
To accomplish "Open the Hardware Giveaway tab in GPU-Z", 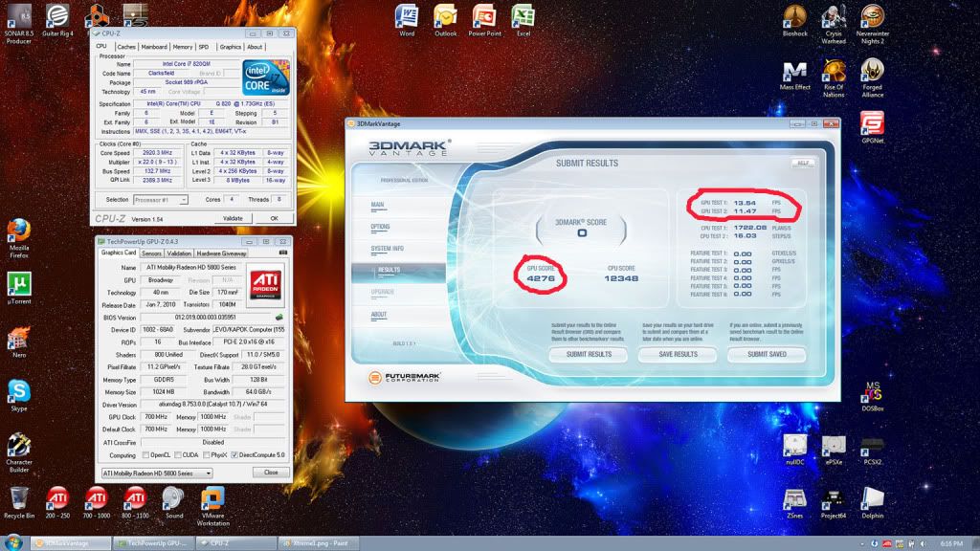I will pos(221,253).
